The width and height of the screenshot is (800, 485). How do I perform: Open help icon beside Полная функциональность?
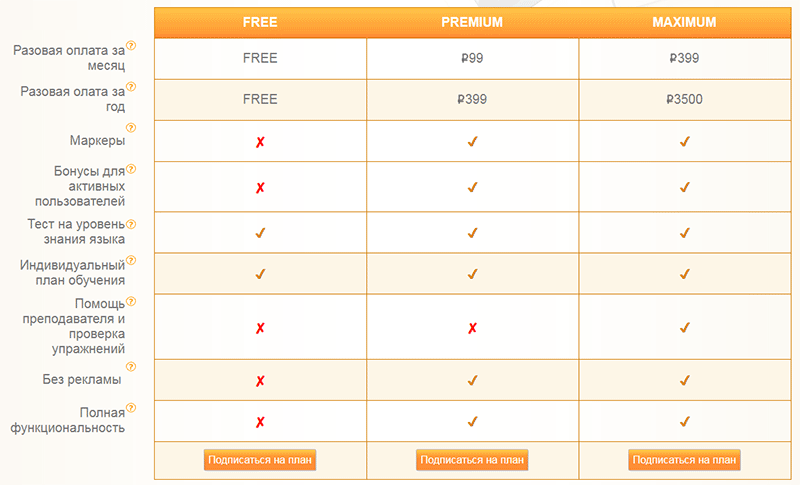[131, 407]
